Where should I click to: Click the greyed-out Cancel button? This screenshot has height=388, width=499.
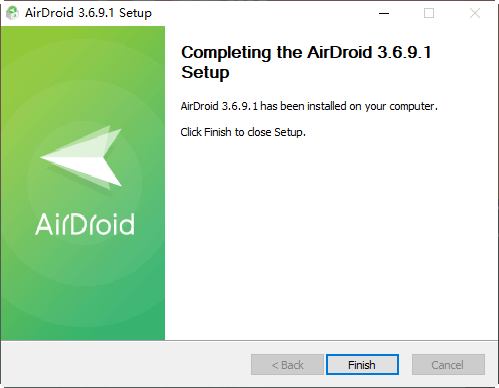coord(448,364)
